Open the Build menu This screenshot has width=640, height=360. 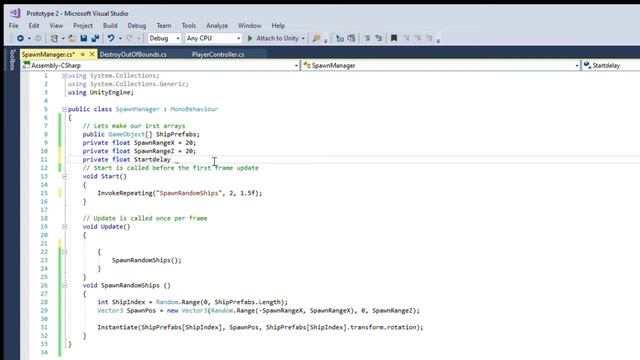pyautogui.click(x=110, y=25)
